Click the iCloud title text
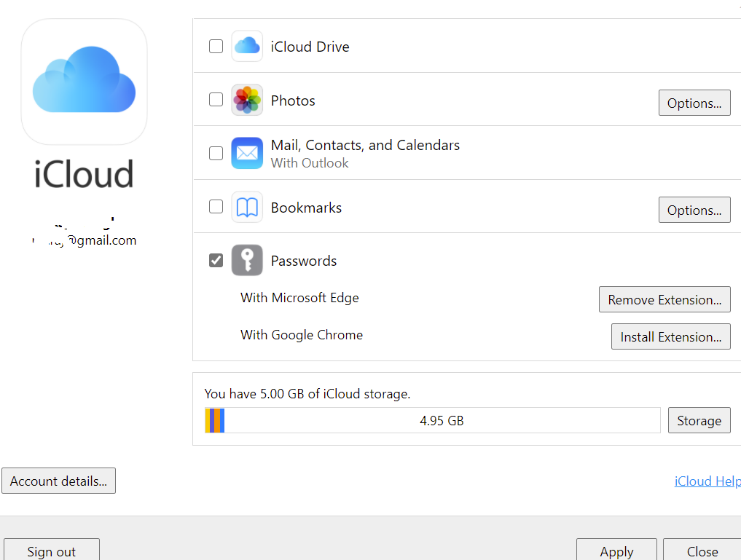 [x=84, y=174]
